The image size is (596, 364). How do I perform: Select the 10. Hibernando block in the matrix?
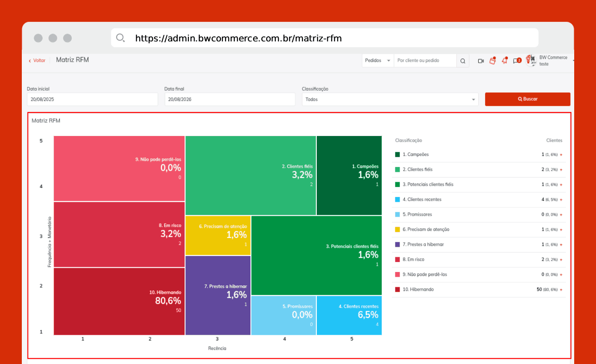pos(119,301)
